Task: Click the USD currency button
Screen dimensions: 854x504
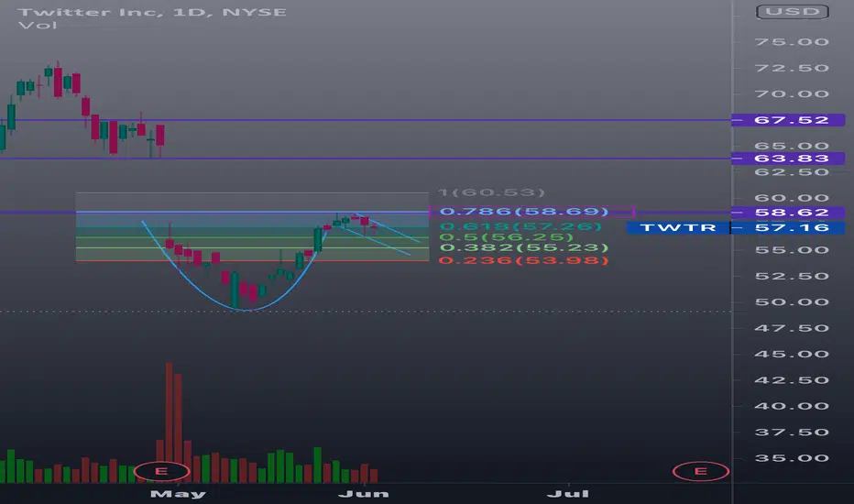Action: pyautogui.click(x=793, y=11)
